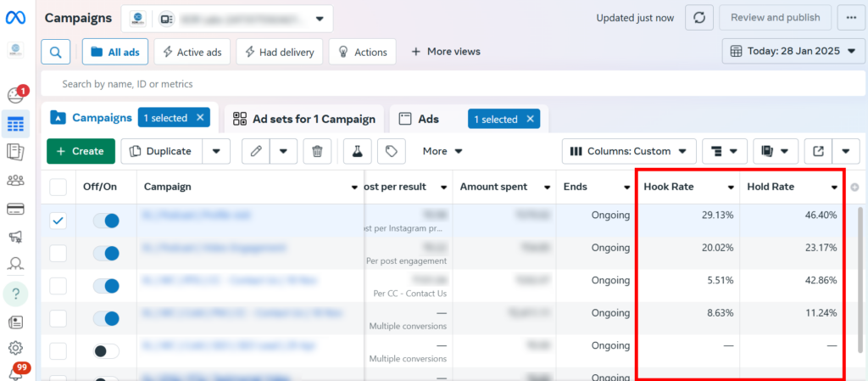Open the Hold Rate column menu arrow

tap(834, 188)
